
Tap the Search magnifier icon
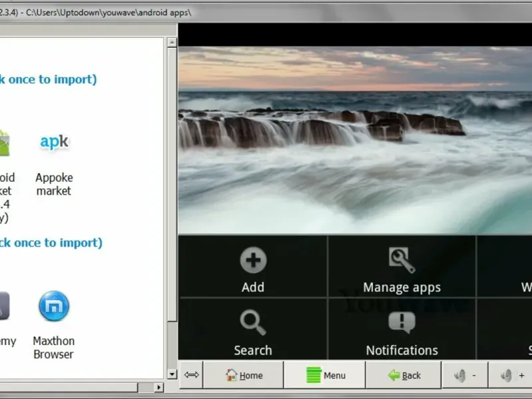click(x=253, y=323)
